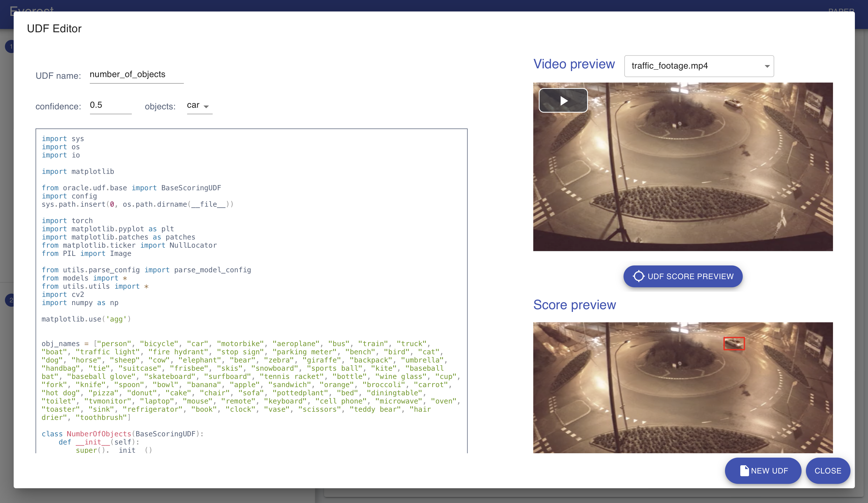Click the UDF Editor modal title tab

point(54,28)
